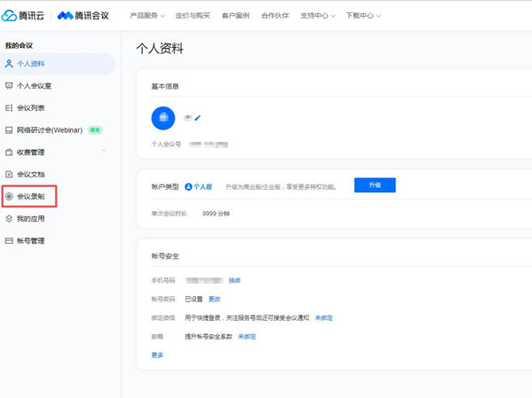Click the 腾讯会议 logo

click(x=89, y=15)
